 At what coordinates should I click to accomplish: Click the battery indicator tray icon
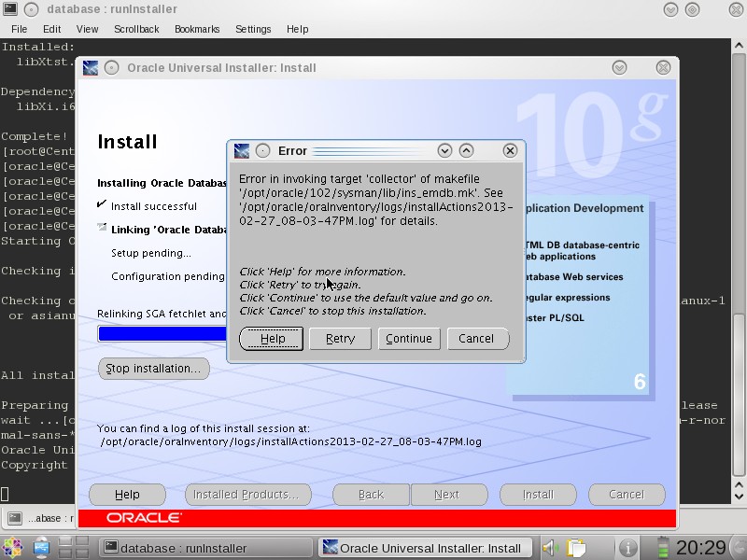[663, 548]
